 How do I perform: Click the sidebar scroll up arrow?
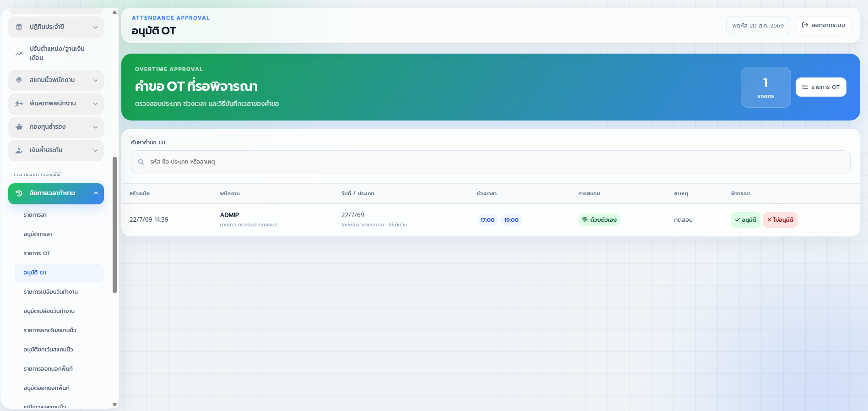(114, 12)
